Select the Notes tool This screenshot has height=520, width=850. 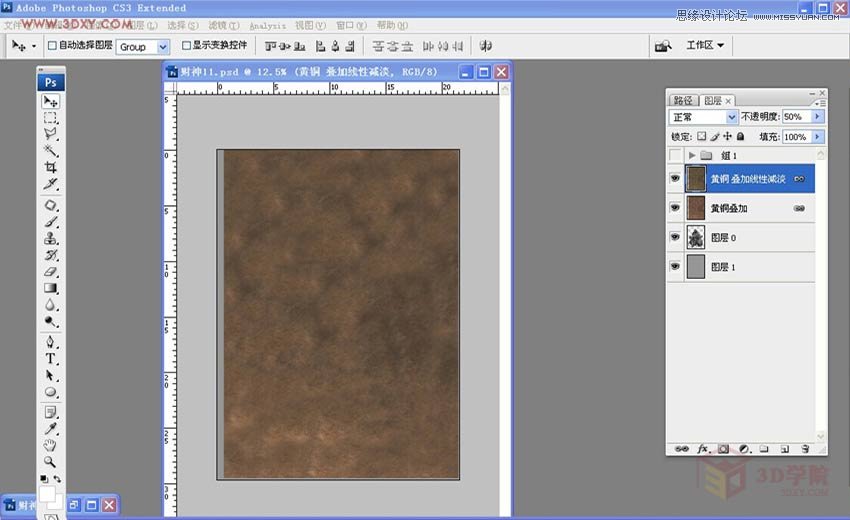pyautogui.click(x=50, y=413)
